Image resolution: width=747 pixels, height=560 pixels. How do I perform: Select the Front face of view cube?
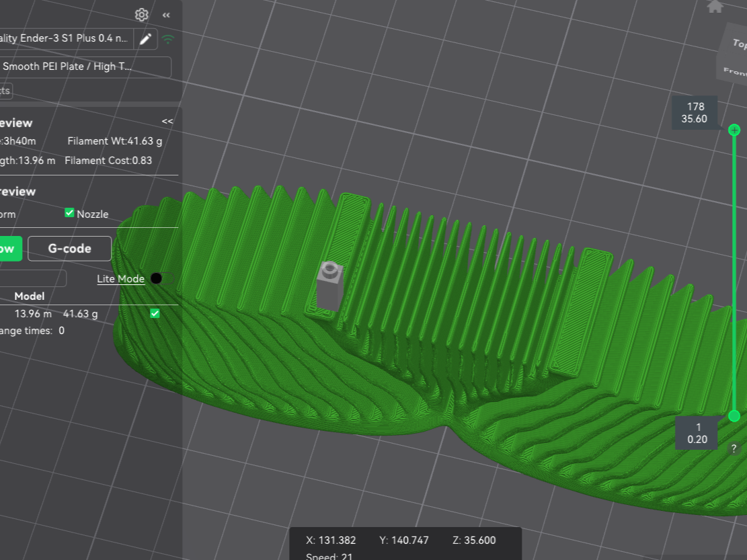click(x=735, y=71)
